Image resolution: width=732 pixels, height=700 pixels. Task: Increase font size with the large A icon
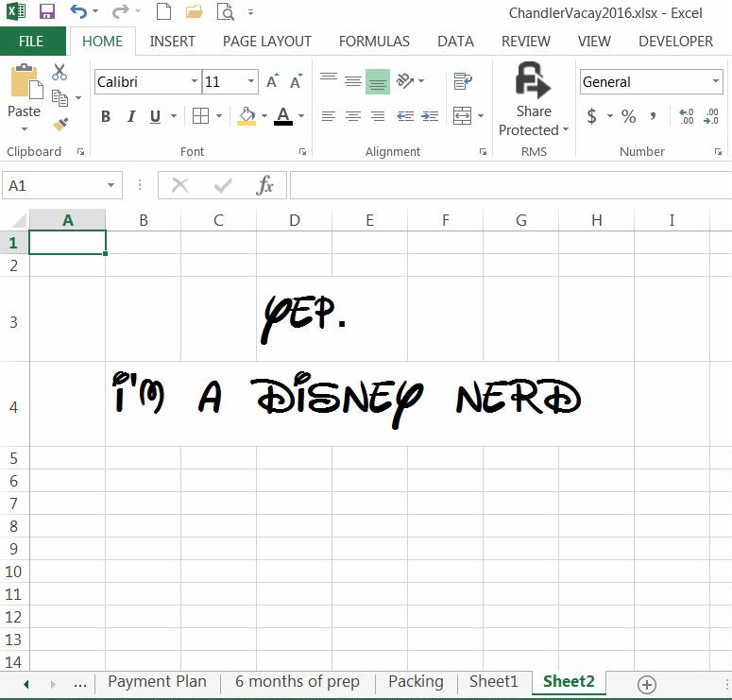[x=272, y=81]
